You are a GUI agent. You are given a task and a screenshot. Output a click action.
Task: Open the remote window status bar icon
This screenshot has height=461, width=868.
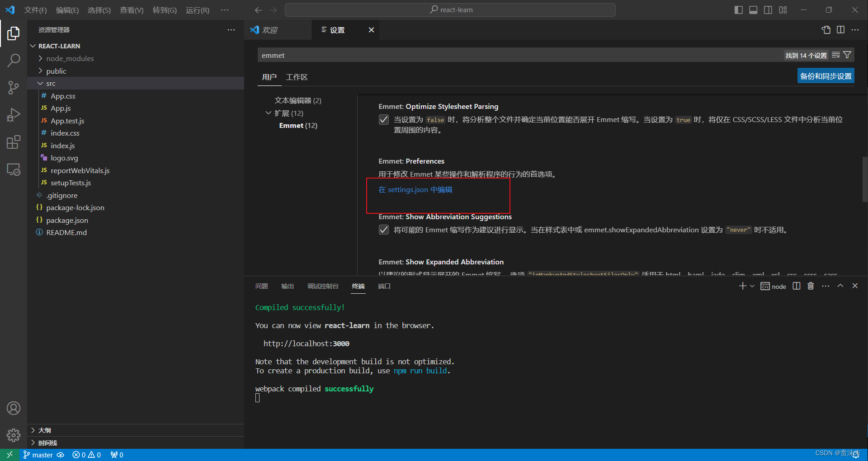(x=9, y=455)
